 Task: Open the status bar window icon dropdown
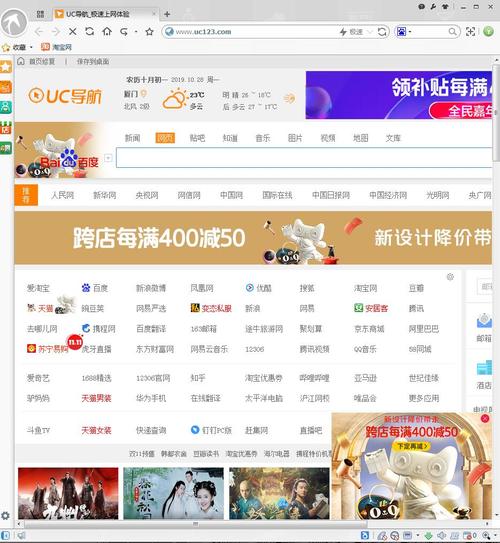click(418, 536)
